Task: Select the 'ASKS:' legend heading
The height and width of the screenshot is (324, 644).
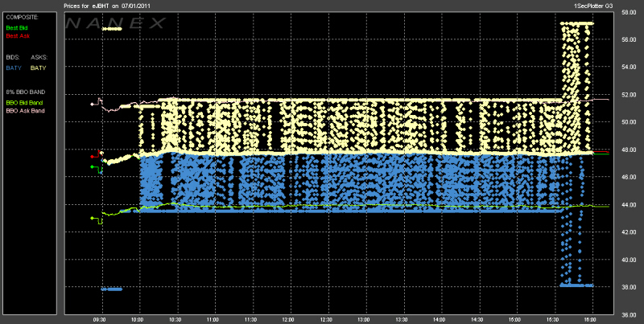Action: click(38, 58)
